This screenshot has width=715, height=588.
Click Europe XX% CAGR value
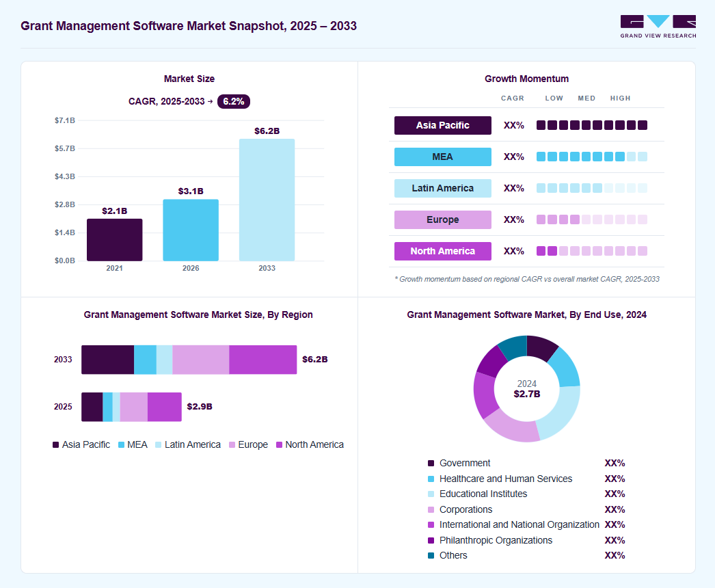point(514,220)
